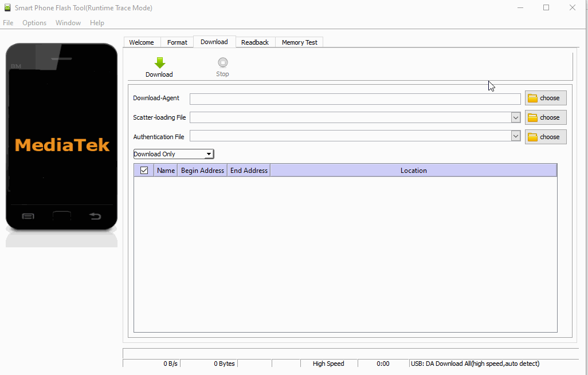This screenshot has width=588, height=375.
Task: Open the File menu
Action: (8, 23)
